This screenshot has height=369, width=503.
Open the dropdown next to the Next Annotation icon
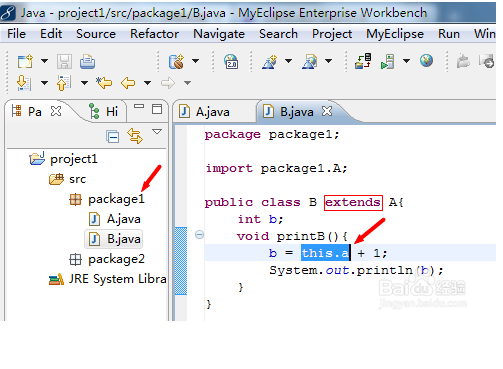[x=44, y=83]
